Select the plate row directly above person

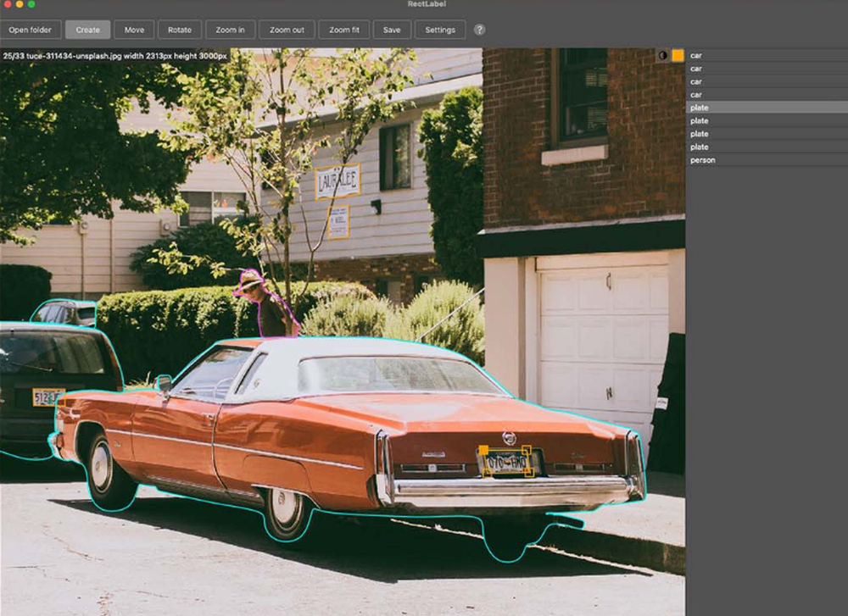coord(767,147)
